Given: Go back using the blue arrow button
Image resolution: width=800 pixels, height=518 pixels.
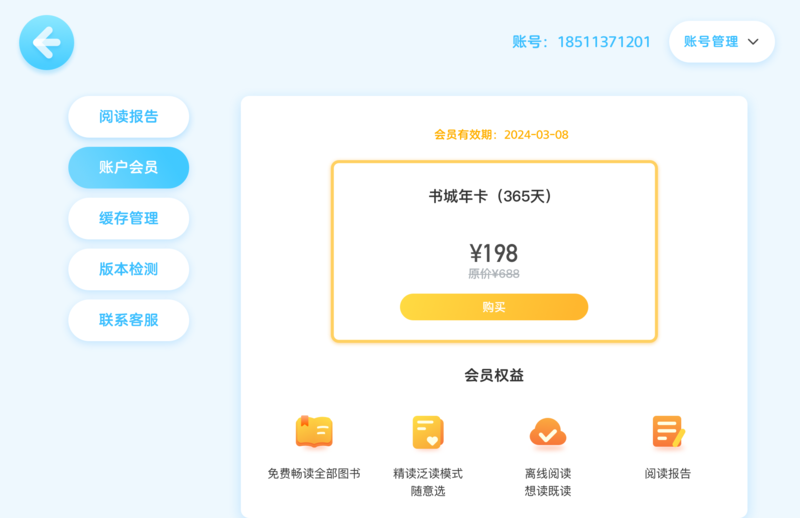Looking at the screenshot, I should 46,42.
